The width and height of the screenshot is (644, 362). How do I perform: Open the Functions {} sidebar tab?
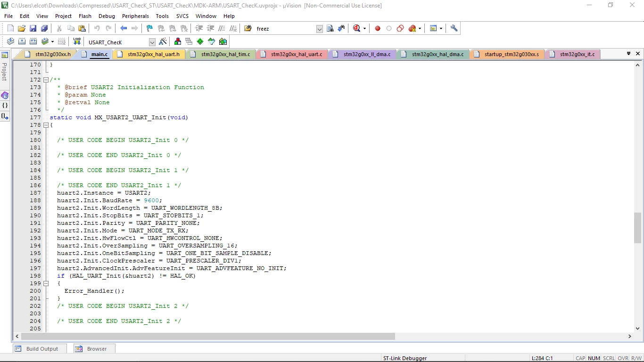5,106
